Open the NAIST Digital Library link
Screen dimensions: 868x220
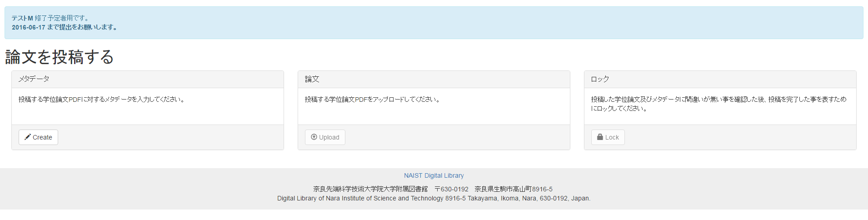coord(434,175)
